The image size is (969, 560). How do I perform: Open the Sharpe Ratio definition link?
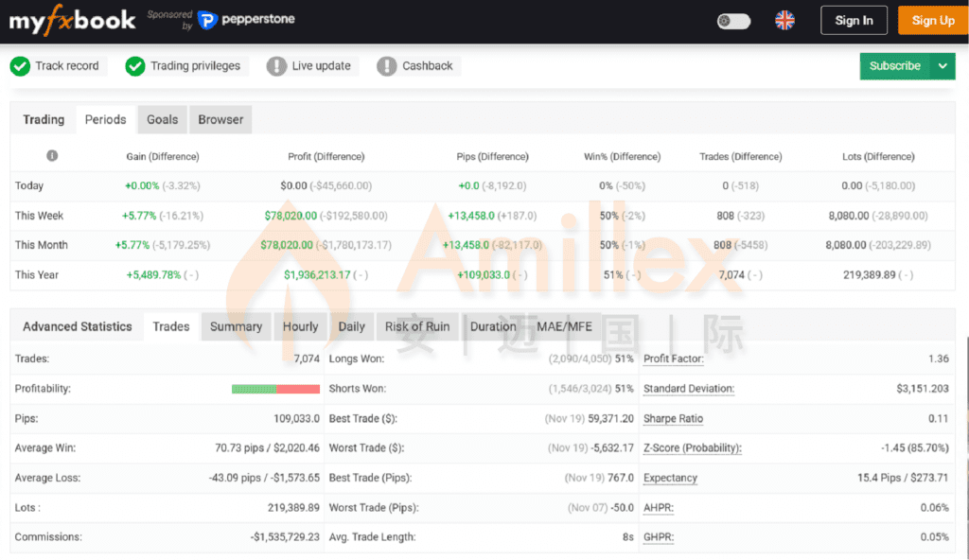[673, 419]
